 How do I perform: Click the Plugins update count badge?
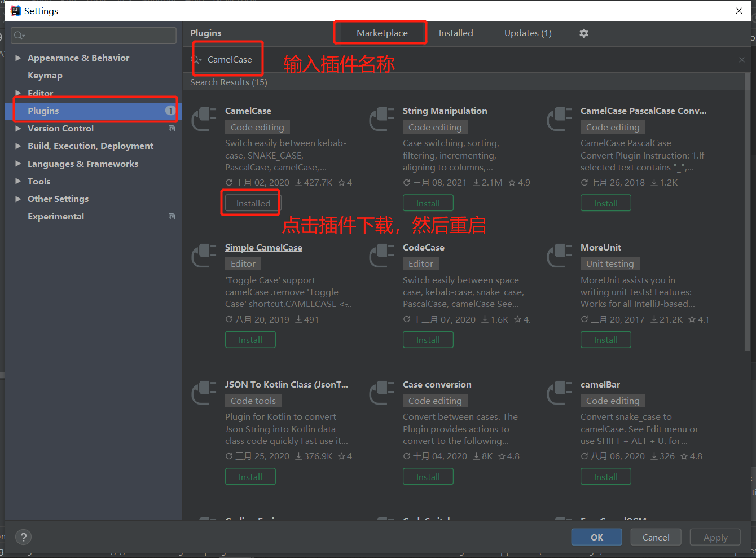point(170,111)
